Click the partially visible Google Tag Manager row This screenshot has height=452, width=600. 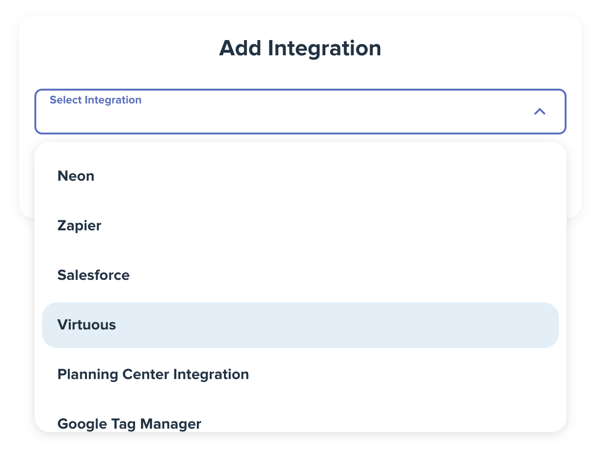coord(300,421)
